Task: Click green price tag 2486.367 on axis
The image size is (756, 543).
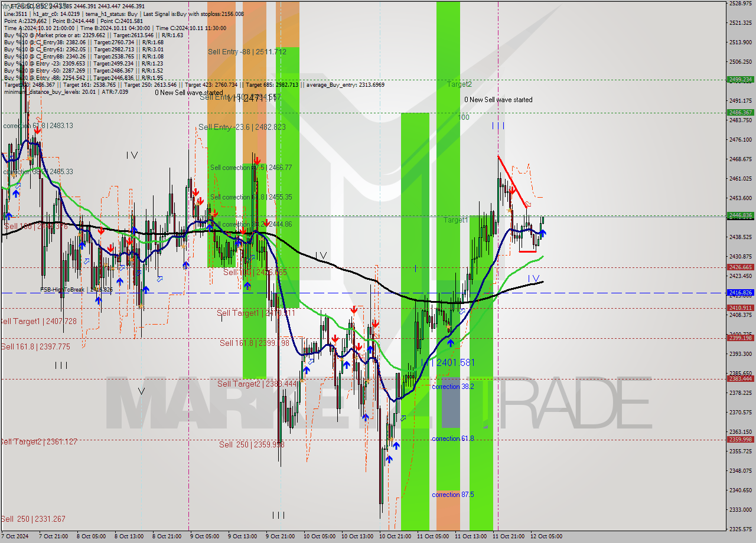Action: [x=740, y=112]
